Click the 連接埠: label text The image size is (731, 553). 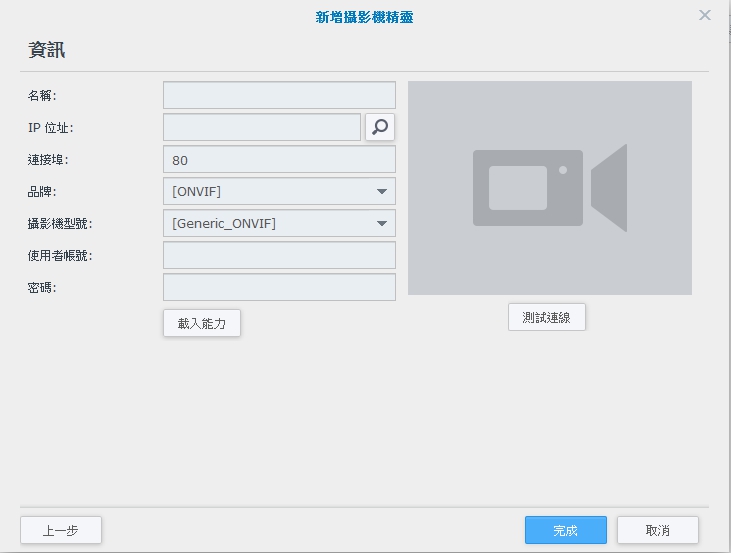(48, 160)
